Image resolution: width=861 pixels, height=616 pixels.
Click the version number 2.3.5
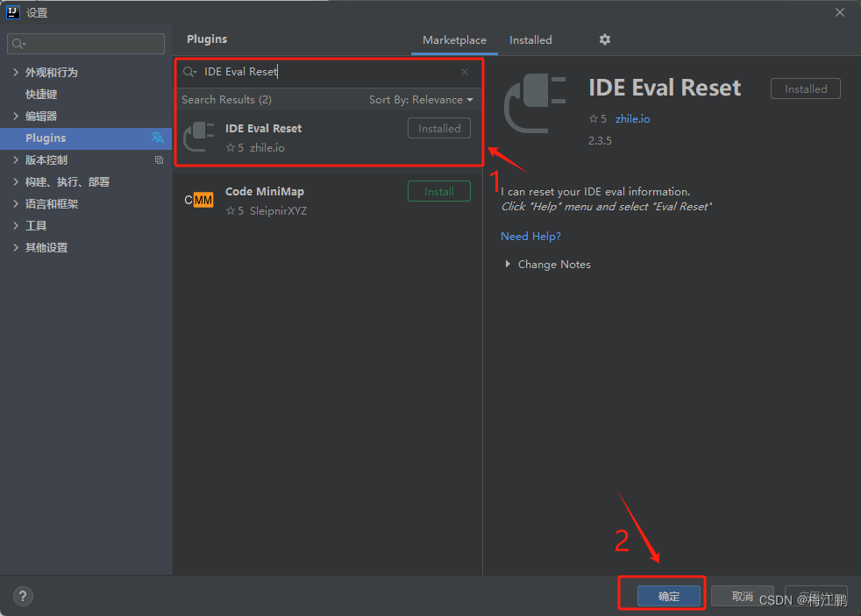pyautogui.click(x=600, y=141)
